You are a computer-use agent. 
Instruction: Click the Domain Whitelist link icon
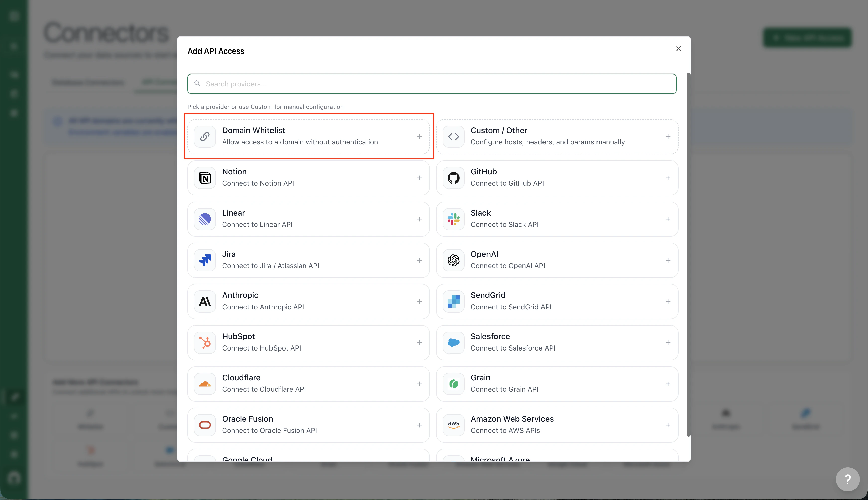tap(205, 137)
